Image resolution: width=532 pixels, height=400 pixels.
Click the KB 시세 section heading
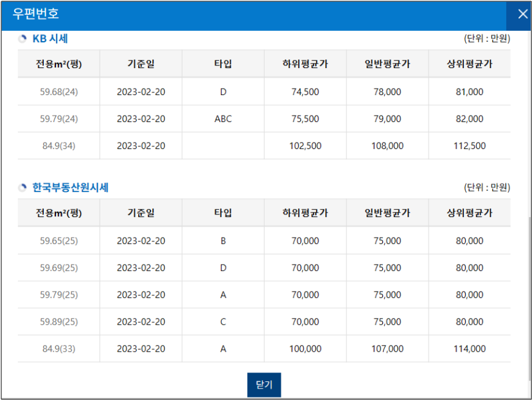pyautogui.click(x=44, y=38)
